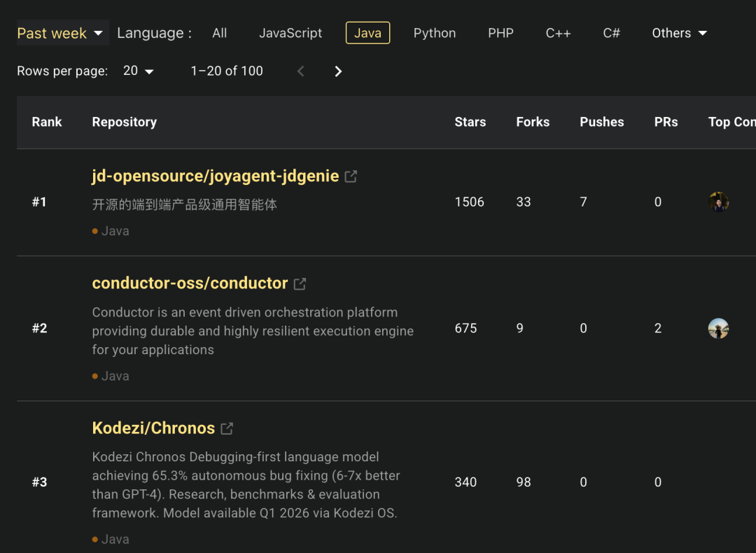The height and width of the screenshot is (553, 756).
Task: Select the Java language filter
Action: tap(367, 33)
